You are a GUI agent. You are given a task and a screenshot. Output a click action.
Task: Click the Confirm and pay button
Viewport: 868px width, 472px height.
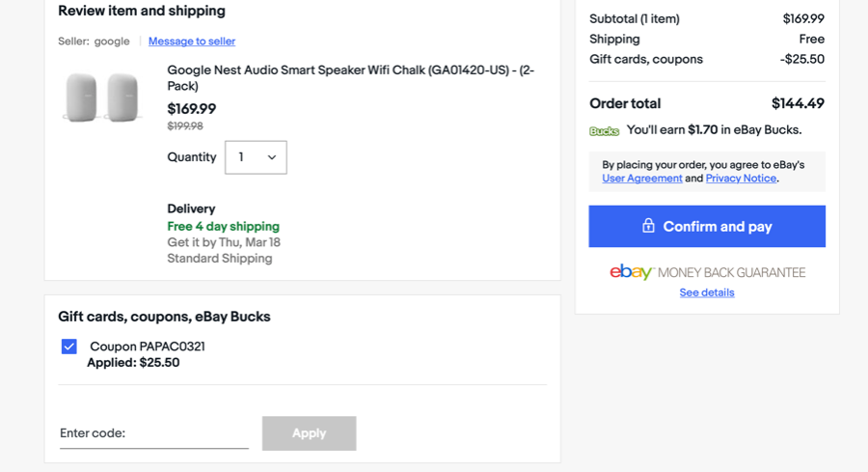707,227
